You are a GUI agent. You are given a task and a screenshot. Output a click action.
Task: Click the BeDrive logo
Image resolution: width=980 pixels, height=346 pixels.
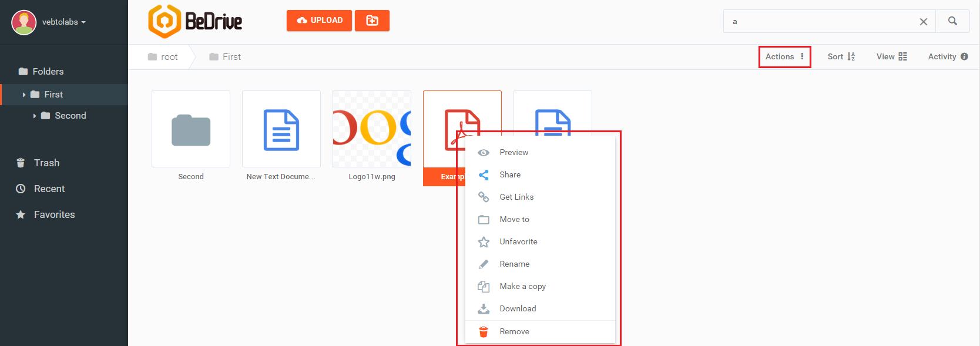pos(195,22)
